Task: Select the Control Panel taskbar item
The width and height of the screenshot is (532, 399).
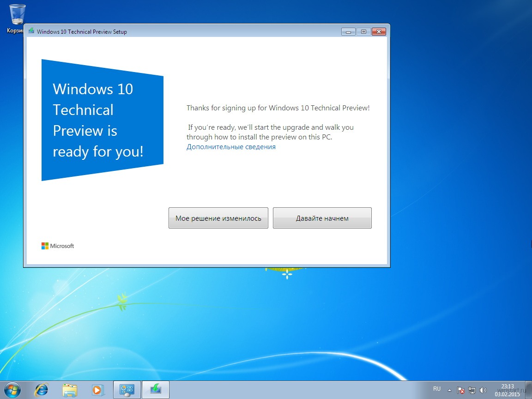Action: (x=127, y=390)
